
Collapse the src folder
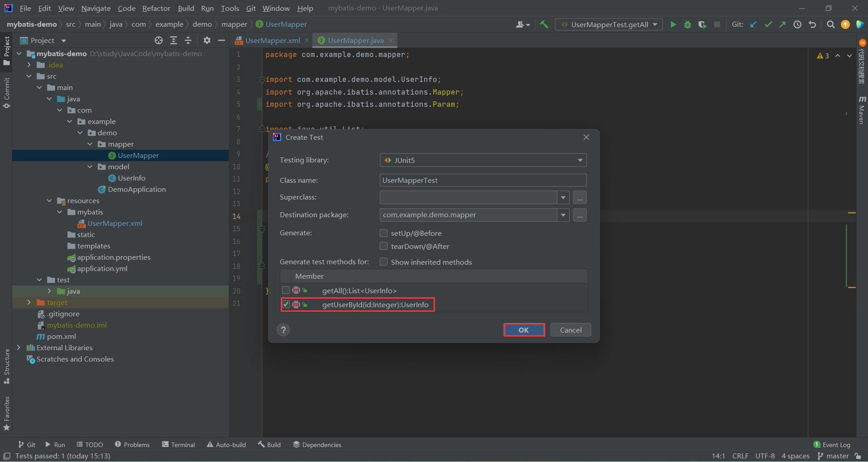pyautogui.click(x=29, y=76)
